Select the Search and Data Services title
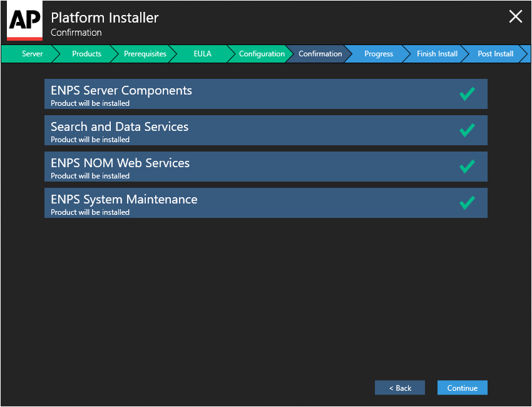 (x=120, y=126)
